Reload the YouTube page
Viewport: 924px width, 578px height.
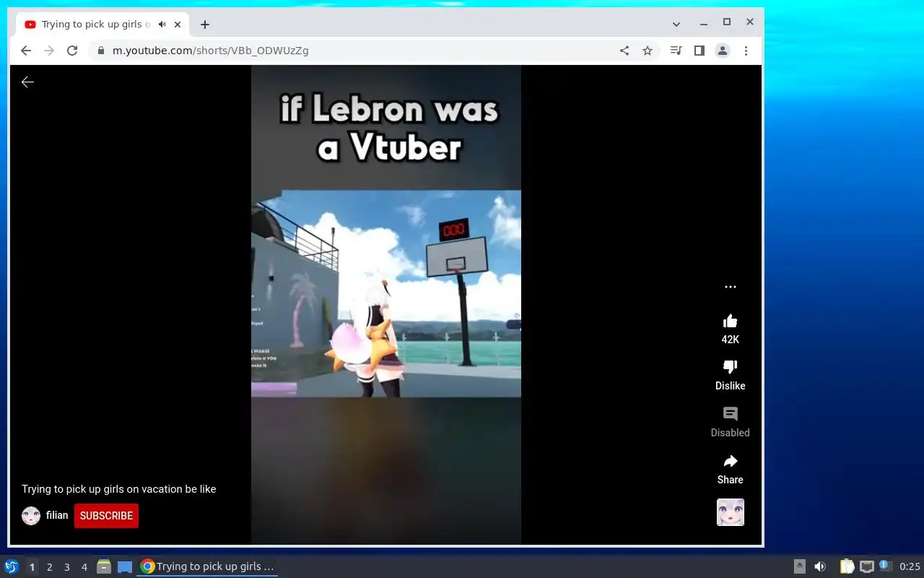(x=72, y=51)
